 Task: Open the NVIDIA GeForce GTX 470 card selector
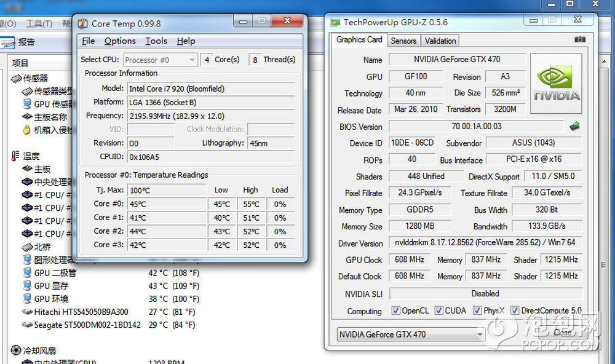[411, 334]
